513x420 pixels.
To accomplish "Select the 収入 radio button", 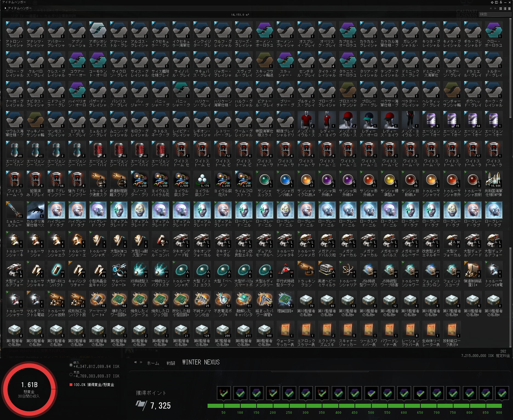I will point(71,365).
